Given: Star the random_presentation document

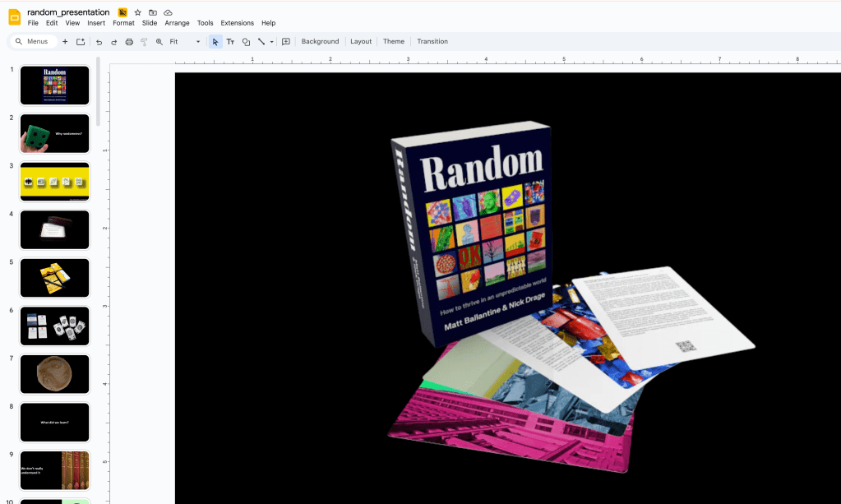Looking at the screenshot, I should 138,12.
